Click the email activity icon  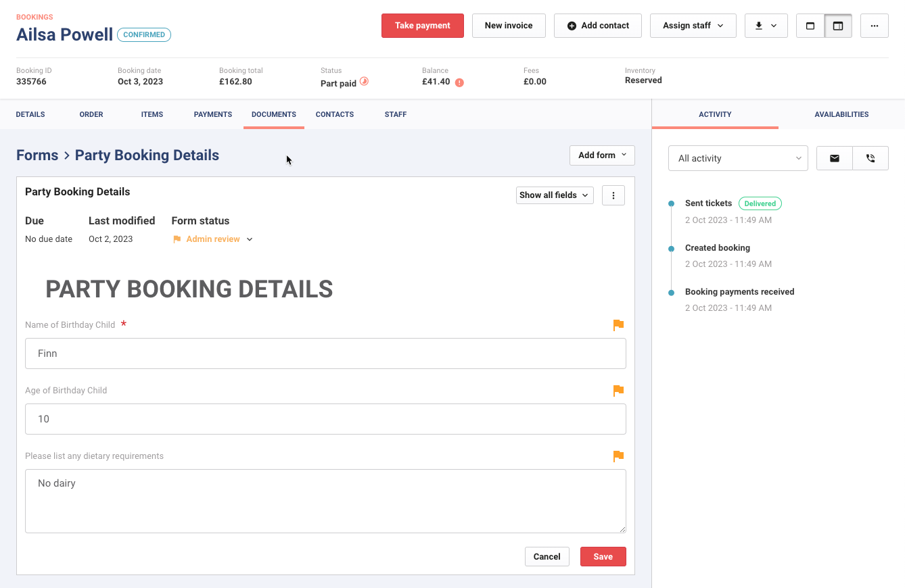pyautogui.click(x=835, y=158)
